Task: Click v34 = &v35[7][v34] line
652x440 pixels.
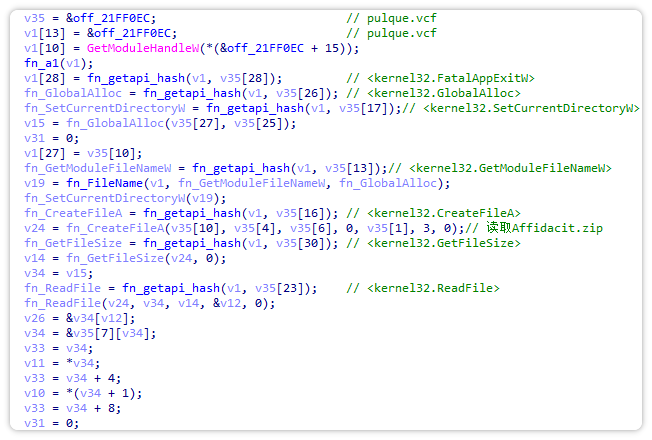Action: click(x=90, y=333)
